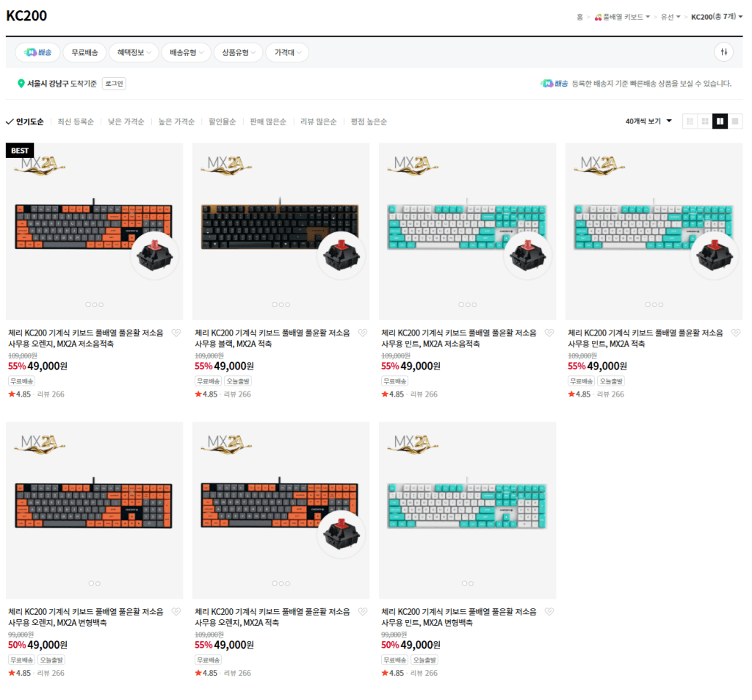This screenshot has height=700, width=752.
Task: Sort by 리뷰 많은순
Action: point(318,121)
